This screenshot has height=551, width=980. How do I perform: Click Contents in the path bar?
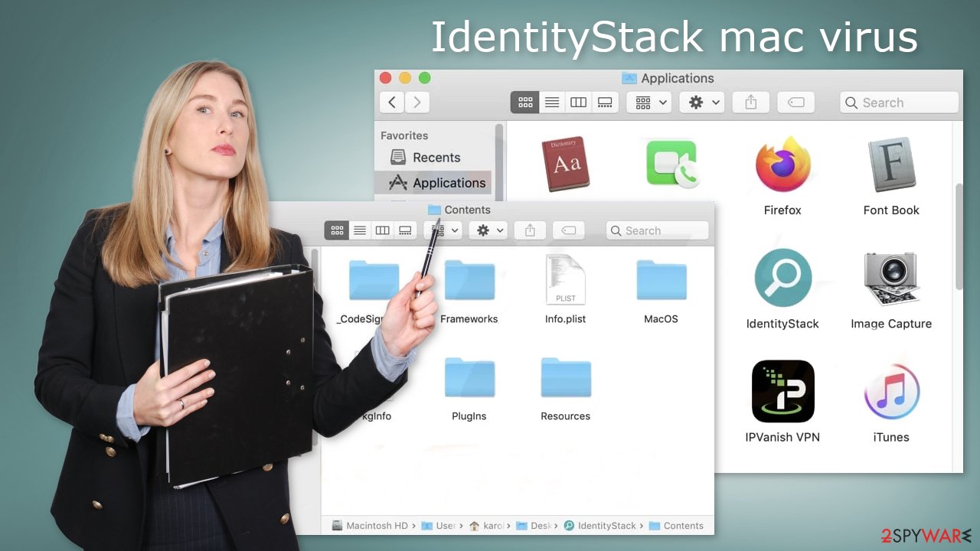(x=676, y=526)
